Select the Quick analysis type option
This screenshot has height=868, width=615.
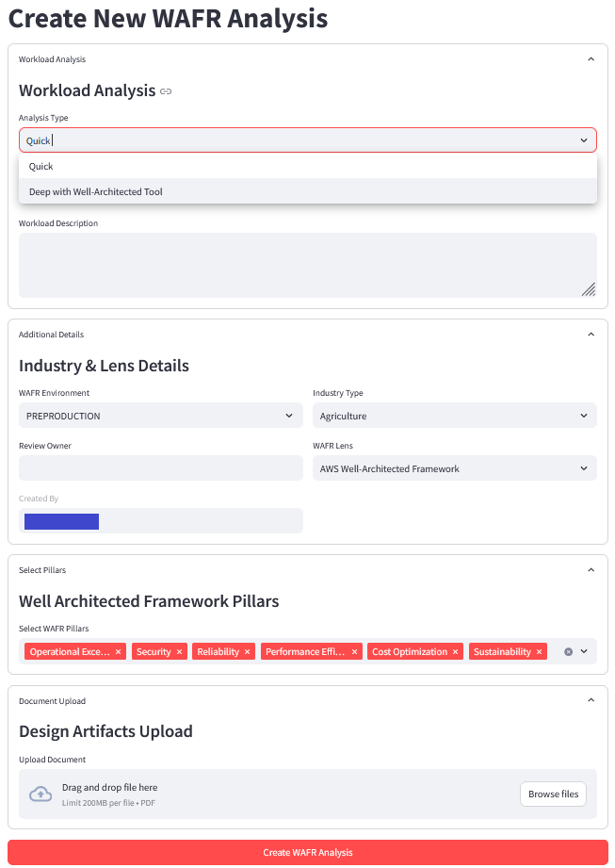pos(41,167)
